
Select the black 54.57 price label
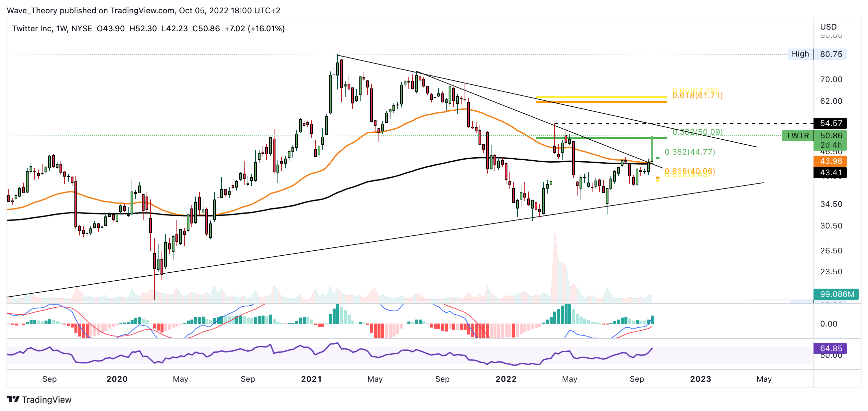pyautogui.click(x=830, y=123)
